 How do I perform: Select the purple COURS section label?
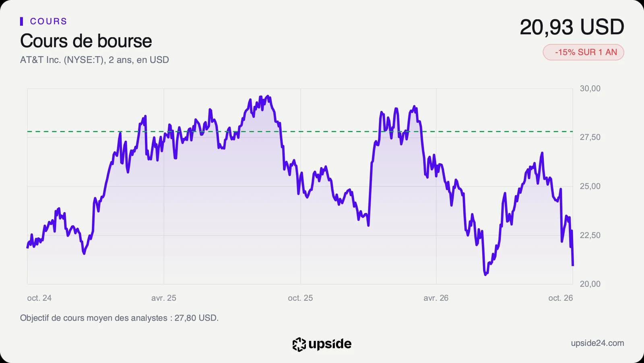(x=48, y=21)
